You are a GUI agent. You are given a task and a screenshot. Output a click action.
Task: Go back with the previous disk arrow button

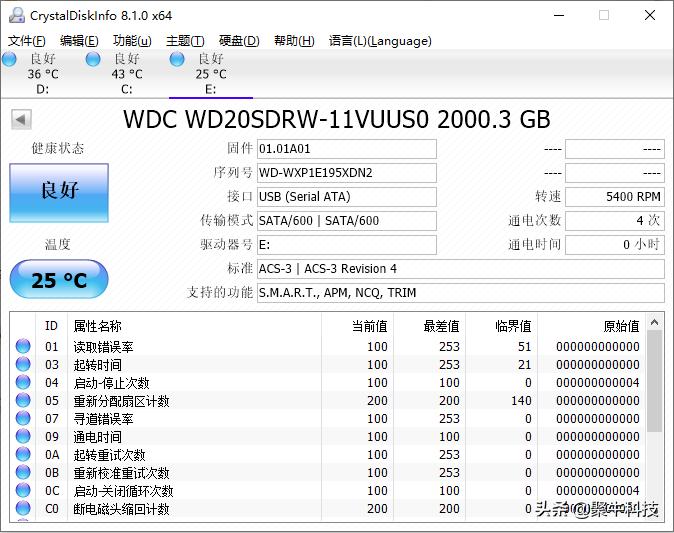pos(21,119)
